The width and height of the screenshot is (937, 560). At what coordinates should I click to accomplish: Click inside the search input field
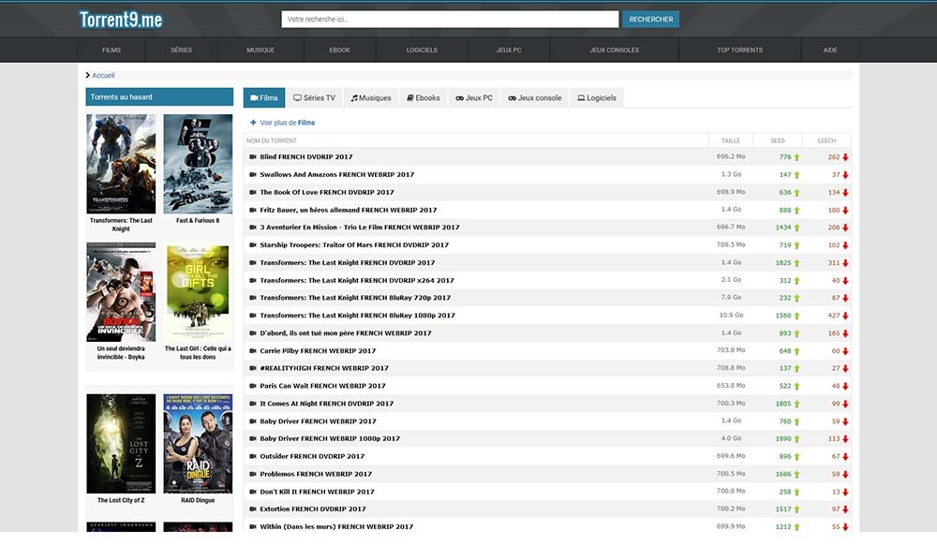point(450,19)
